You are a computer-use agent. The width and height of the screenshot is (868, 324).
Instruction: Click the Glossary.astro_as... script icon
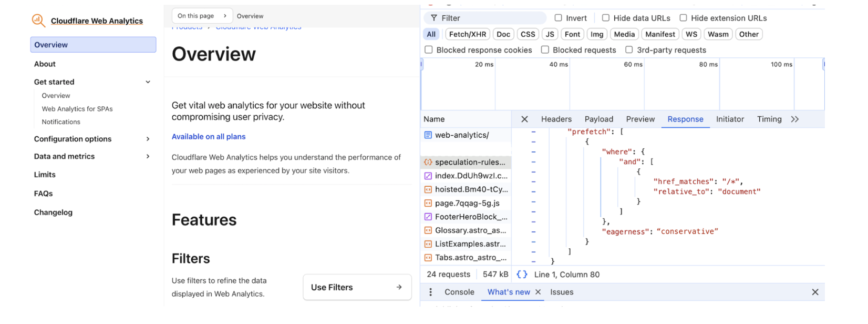[x=428, y=230]
